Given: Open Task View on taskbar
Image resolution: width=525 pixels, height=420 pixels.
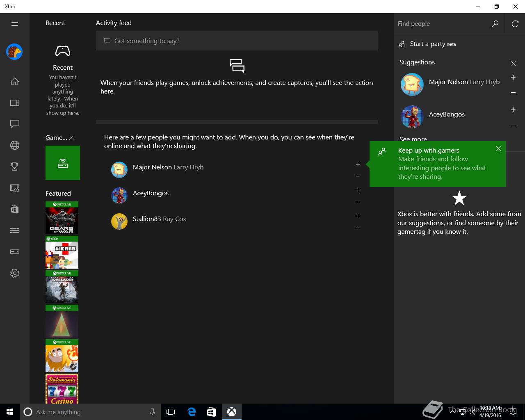Looking at the screenshot, I should click(x=171, y=412).
